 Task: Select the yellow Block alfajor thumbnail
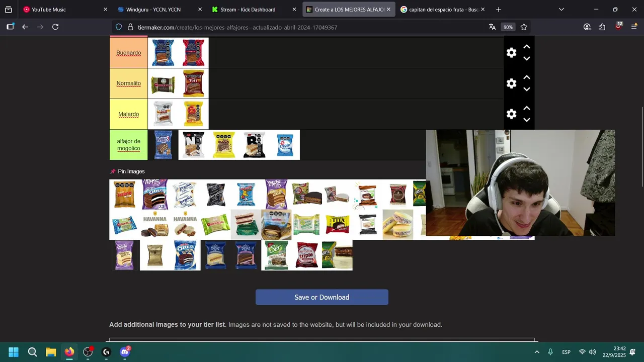(224, 145)
